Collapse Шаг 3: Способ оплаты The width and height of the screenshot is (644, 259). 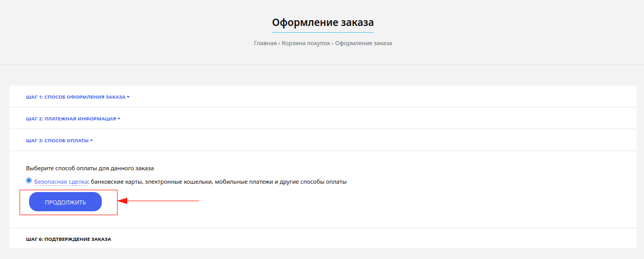60,140
